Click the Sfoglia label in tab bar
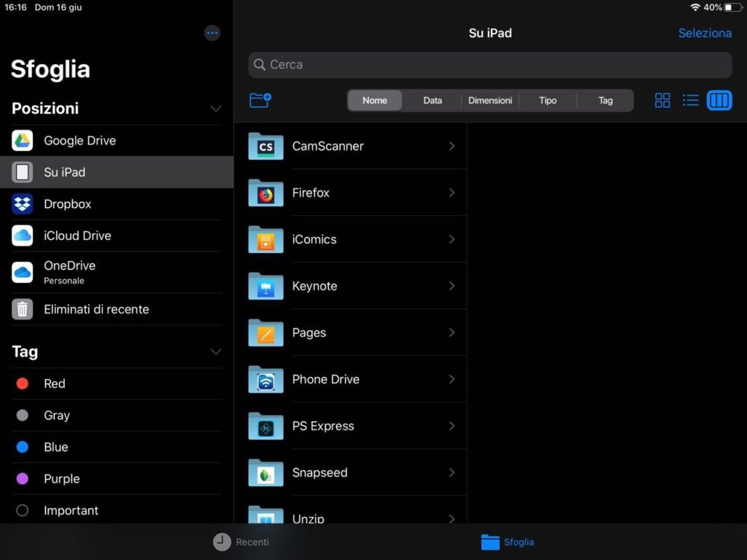Image resolution: width=747 pixels, height=560 pixels. 519,542
